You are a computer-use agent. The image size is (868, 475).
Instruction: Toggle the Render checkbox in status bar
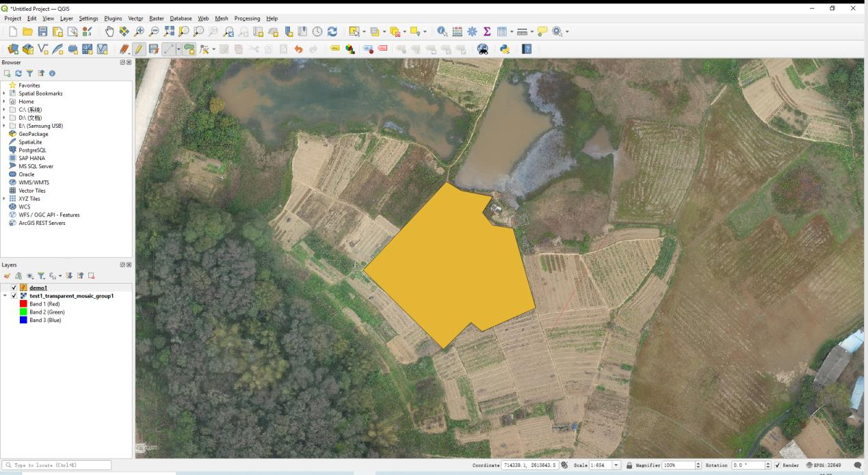point(777,465)
